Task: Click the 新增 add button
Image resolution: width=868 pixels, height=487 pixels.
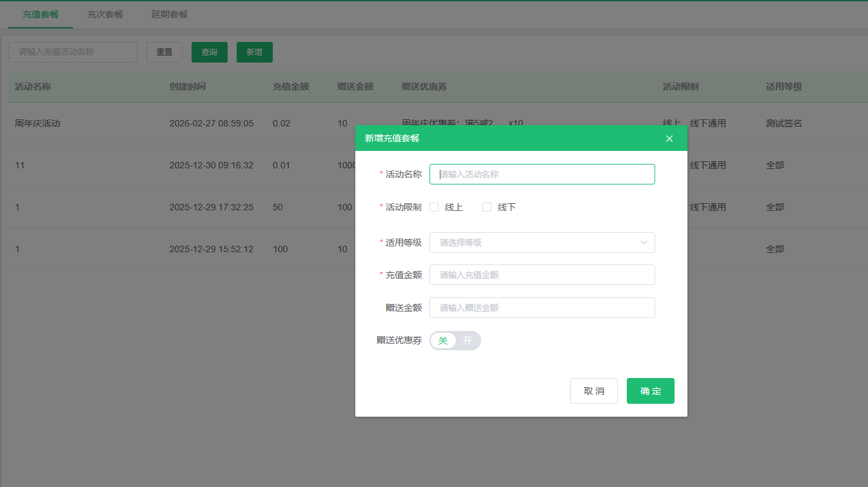Action: tap(254, 52)
